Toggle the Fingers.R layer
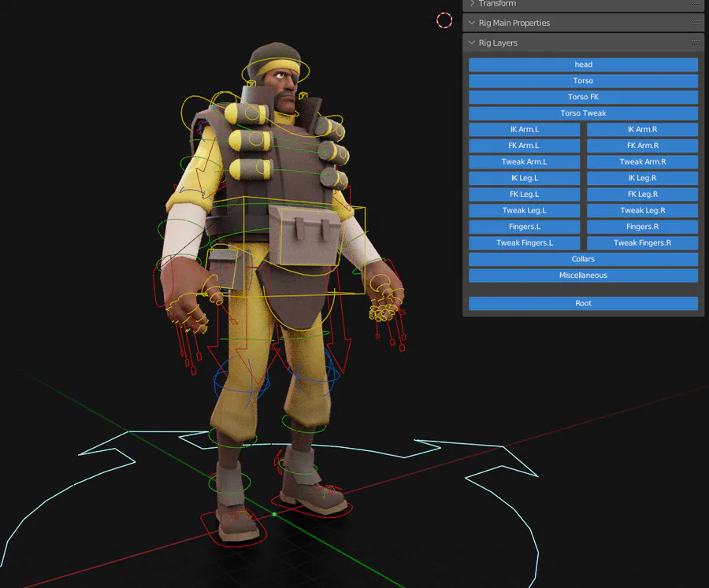Viewport: 709px width, 588px height. tap(643, 227)
